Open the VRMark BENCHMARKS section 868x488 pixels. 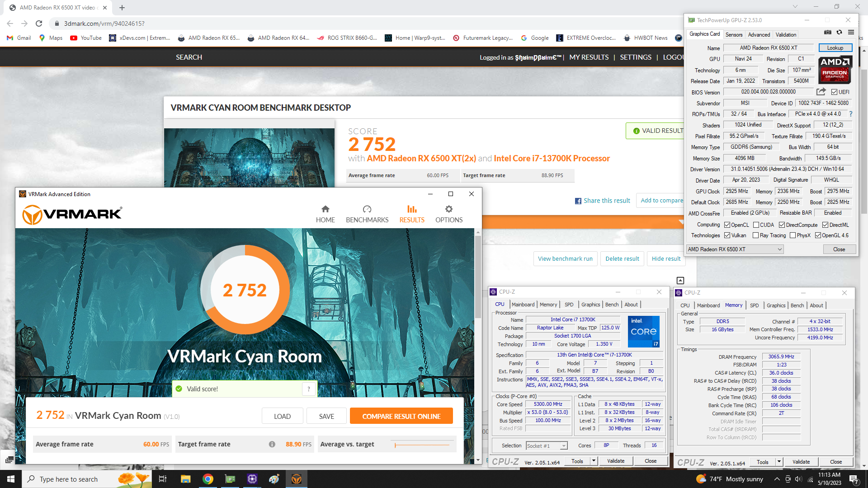[x=367, y=214]
